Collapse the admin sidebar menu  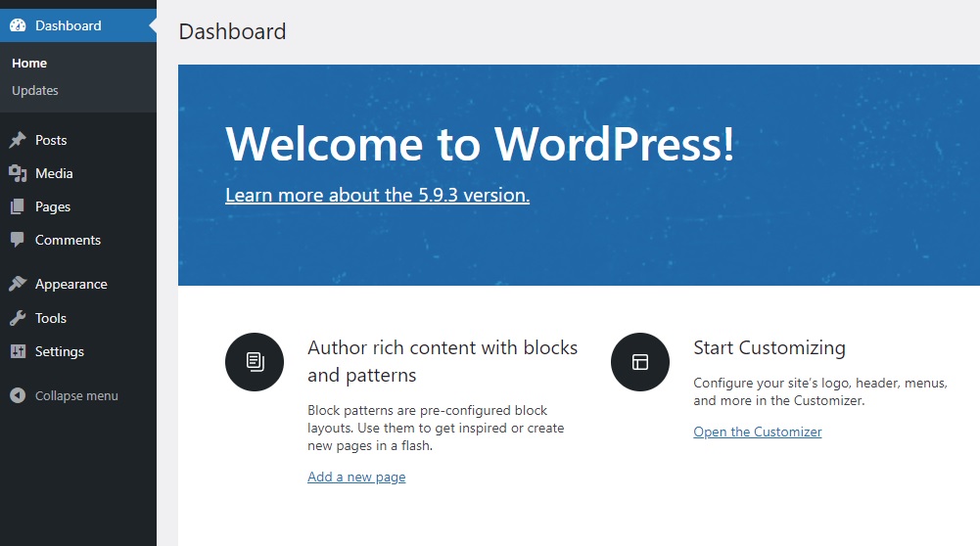click(78, 395)
